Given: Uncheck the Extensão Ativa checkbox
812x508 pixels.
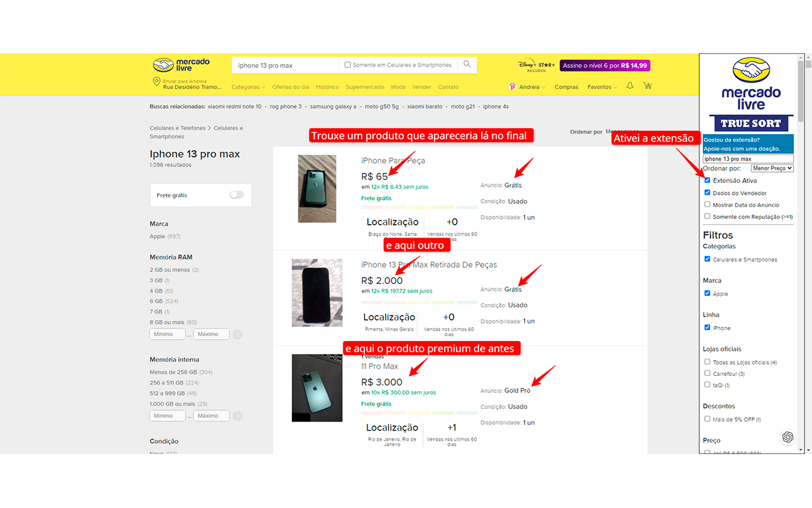Looking at the screenshot, I should (x=707, y=180).
